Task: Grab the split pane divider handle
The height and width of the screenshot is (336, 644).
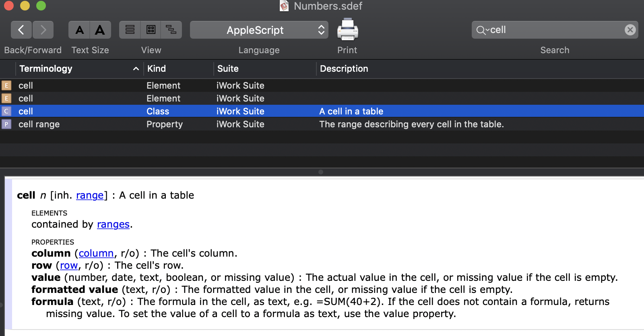Action: tap(321, 172)
